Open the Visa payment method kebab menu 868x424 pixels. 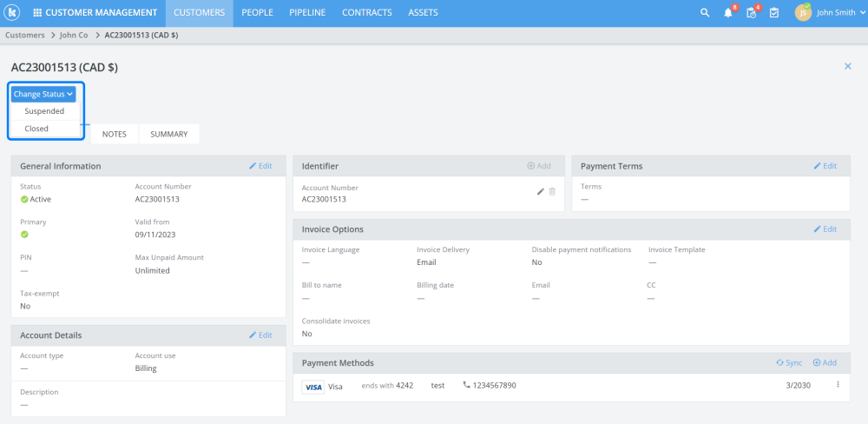pyautogui.click(x=838, y=384)
